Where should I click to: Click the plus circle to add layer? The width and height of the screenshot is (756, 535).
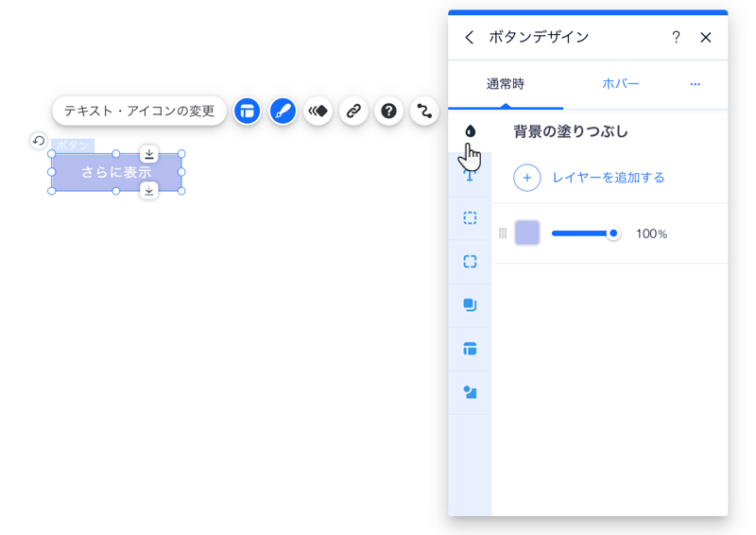tap(527, 178)
